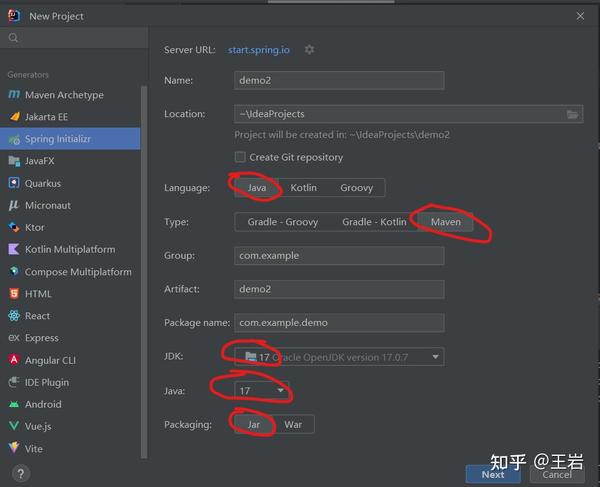Enable Create Git repository checkbox
Screen dimensions: 600x487
pyautogui.click(x=240, y=157)
